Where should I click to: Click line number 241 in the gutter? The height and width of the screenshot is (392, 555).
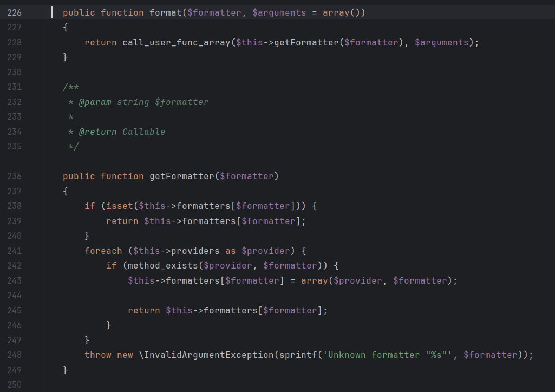click(x=15, y=251)
